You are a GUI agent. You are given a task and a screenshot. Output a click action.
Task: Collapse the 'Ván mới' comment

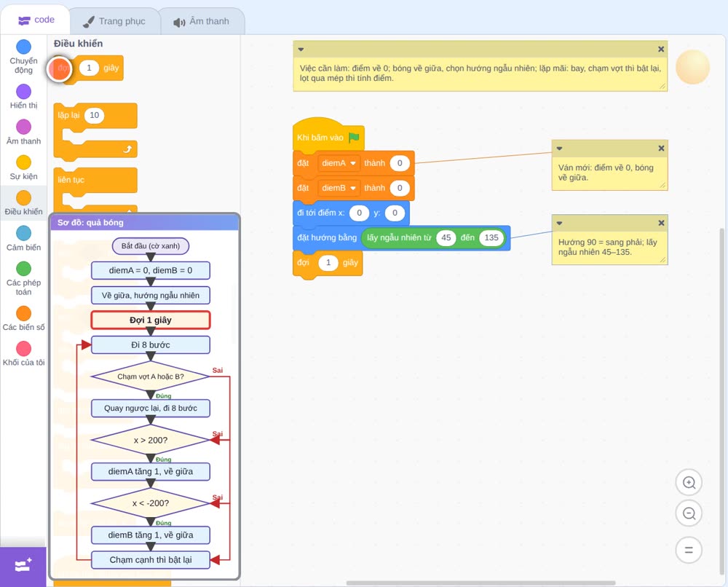click(559, 149)
